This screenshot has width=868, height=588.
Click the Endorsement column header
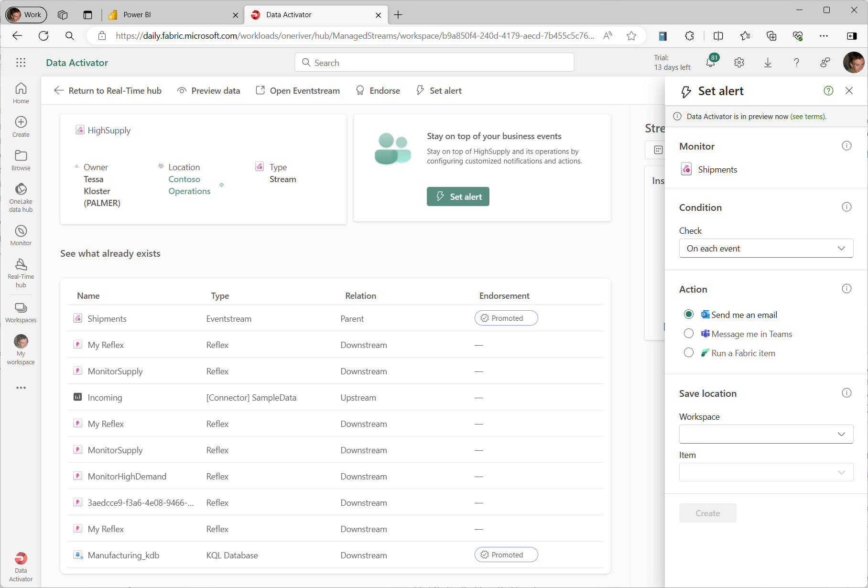[x=504, y=296]
